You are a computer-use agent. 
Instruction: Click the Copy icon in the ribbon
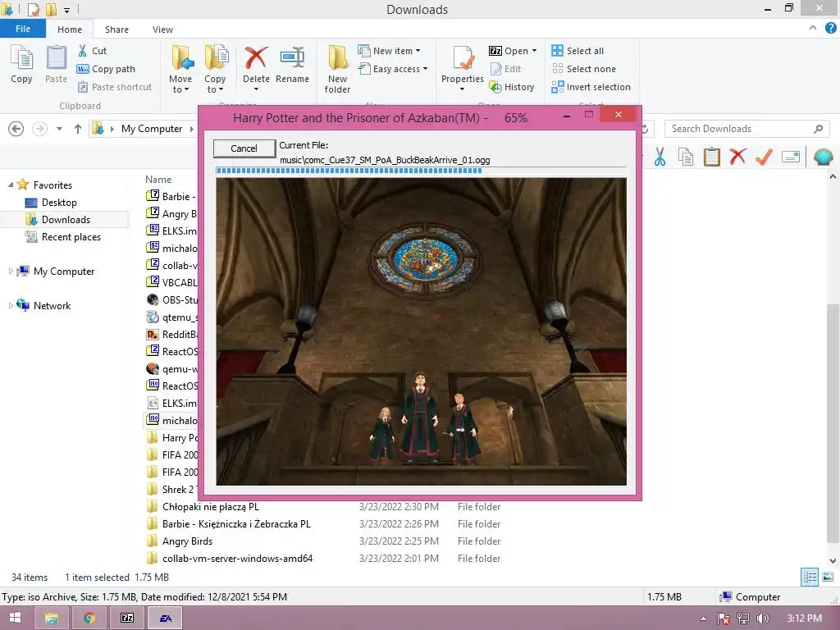click(21, 58)
